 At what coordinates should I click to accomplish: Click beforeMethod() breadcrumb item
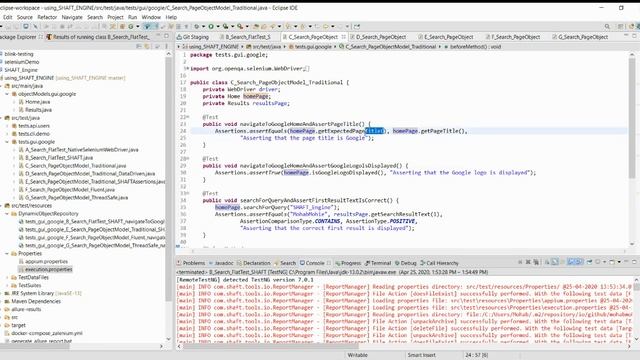[x=472, y=47]
